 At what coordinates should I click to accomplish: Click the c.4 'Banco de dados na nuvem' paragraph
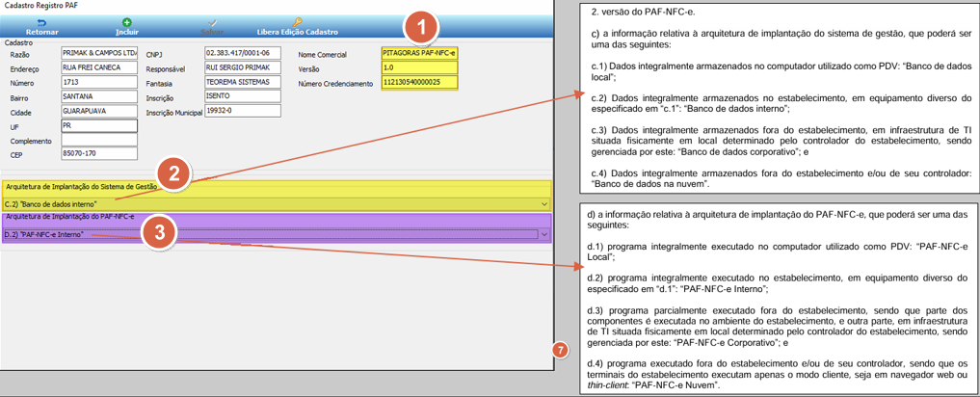coord(780,178)
